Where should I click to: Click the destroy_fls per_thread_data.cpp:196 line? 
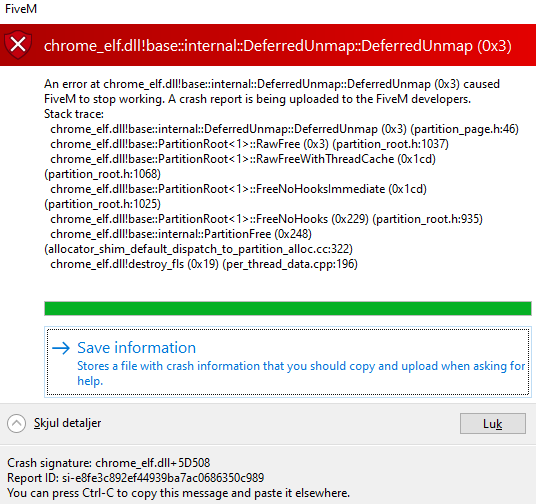pos(204,264)
